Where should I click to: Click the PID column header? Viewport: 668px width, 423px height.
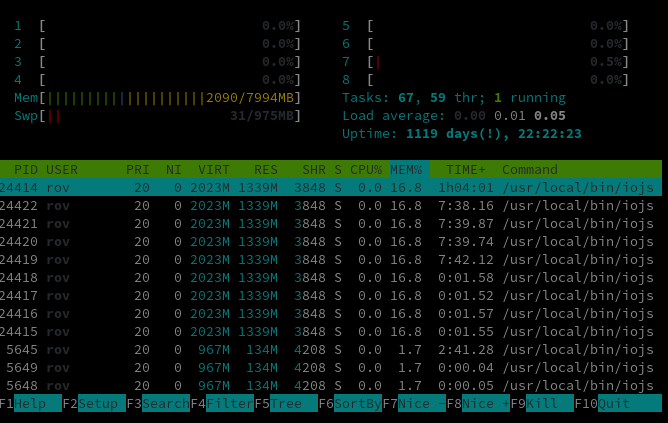coord(26,169)
